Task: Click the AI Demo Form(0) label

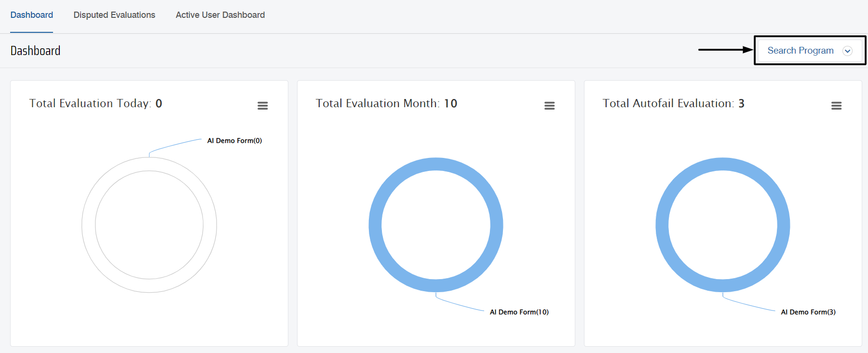Action: coord(234,141)
